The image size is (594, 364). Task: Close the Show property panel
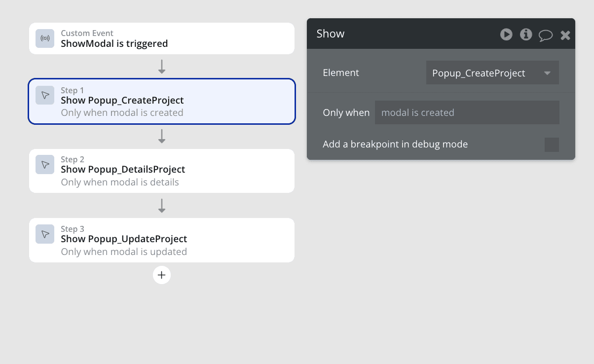[565, 35]
